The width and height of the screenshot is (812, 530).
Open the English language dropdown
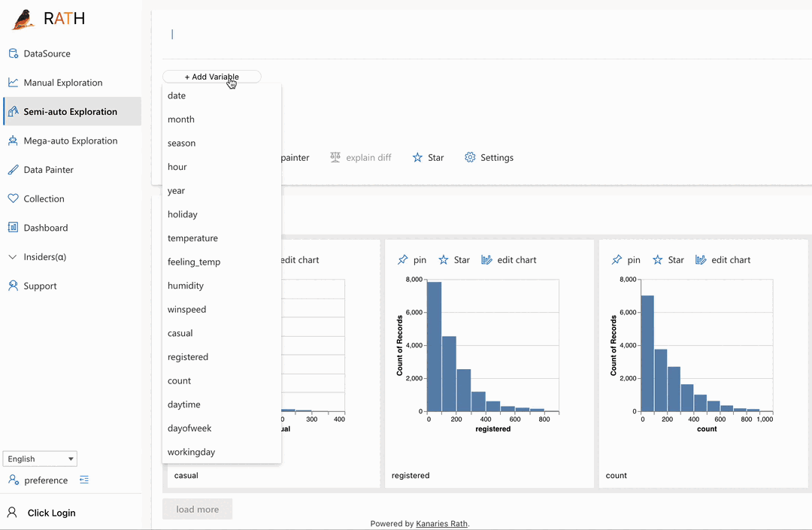pyautogui.click(x=39, y=459)
